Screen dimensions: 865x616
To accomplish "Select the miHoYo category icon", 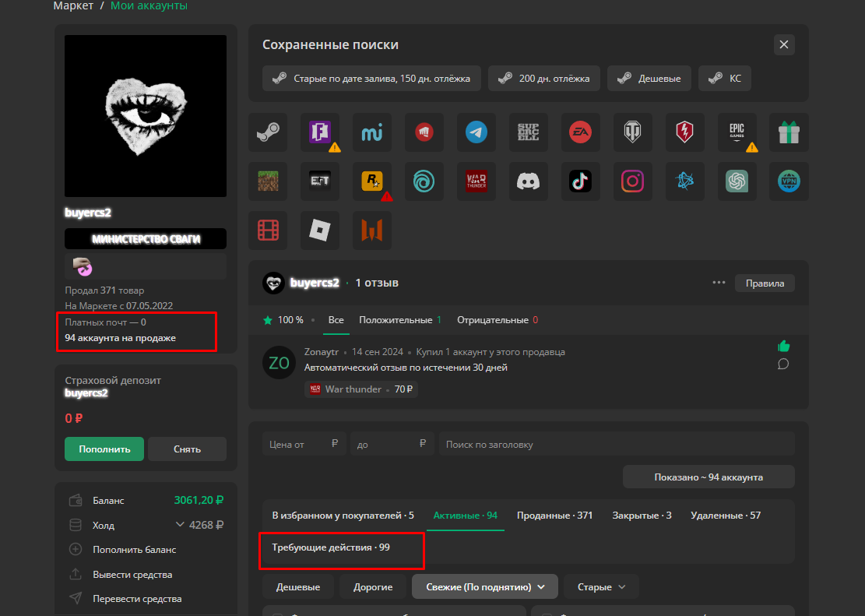I will [x=372, y=132].
